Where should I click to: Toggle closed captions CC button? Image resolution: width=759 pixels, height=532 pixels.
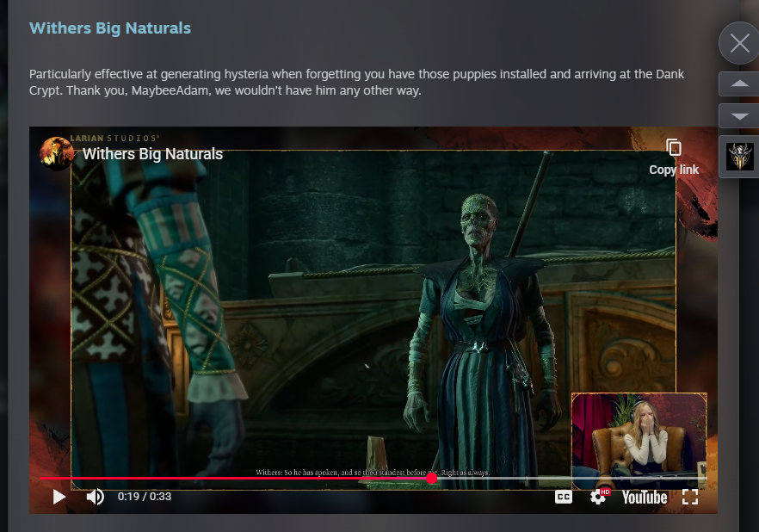pyautogui.click(x=564, y=498)
